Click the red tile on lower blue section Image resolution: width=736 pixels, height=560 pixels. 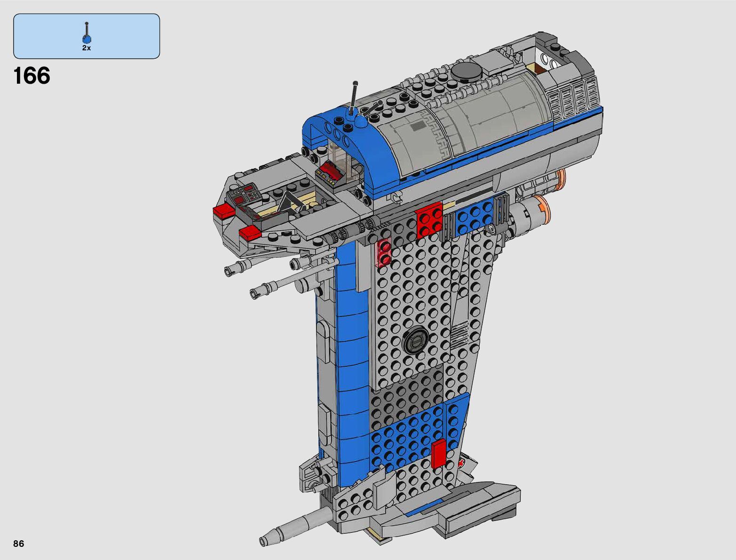(x=438, y=454)
